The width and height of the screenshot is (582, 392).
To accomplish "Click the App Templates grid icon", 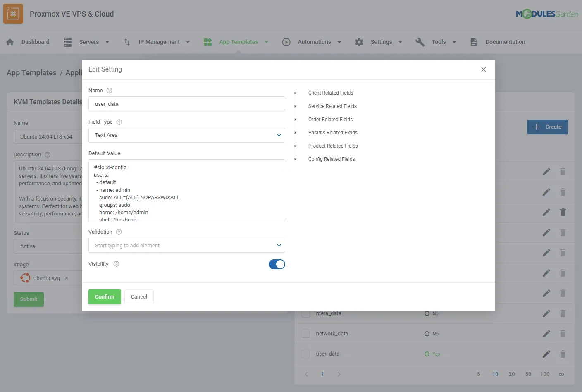I will 208,42.
